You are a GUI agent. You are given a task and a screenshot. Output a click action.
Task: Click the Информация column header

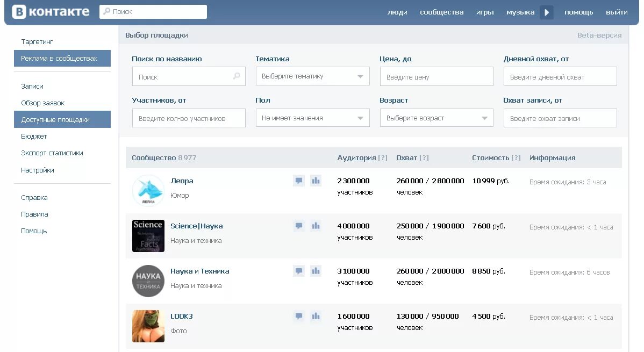[x=553, y=157]
